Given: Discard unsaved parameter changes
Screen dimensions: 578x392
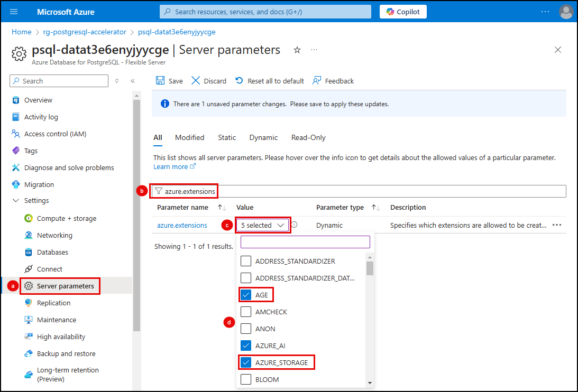Looking at the screenshot, I should (x=209, y=81).
